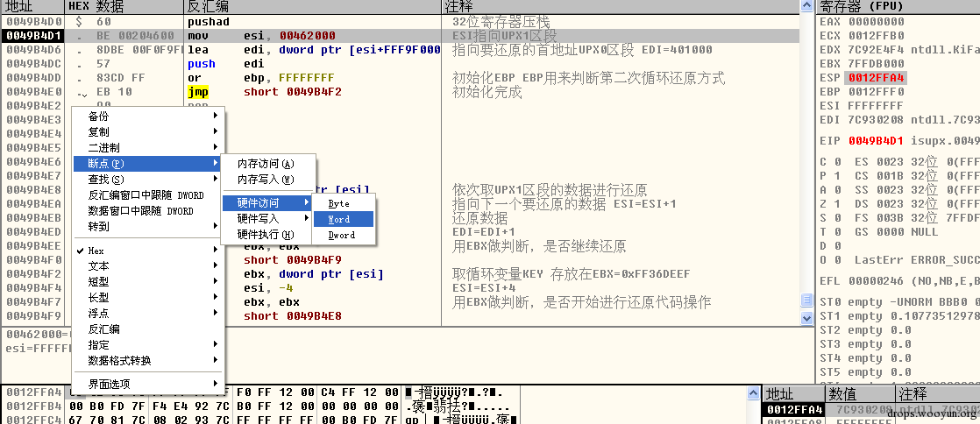This screenshot has width=980, height=424.
Task: Expand the 硬件写入 submenu
Action: pyautogui.click(x=266, y=218)
